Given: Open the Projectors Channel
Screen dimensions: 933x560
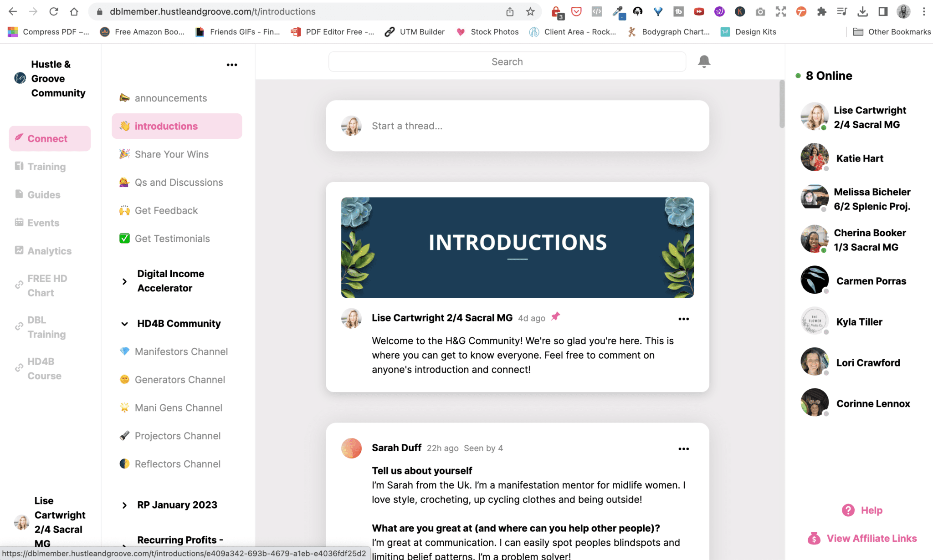Looking at the screenshot, I should point(177,436).
